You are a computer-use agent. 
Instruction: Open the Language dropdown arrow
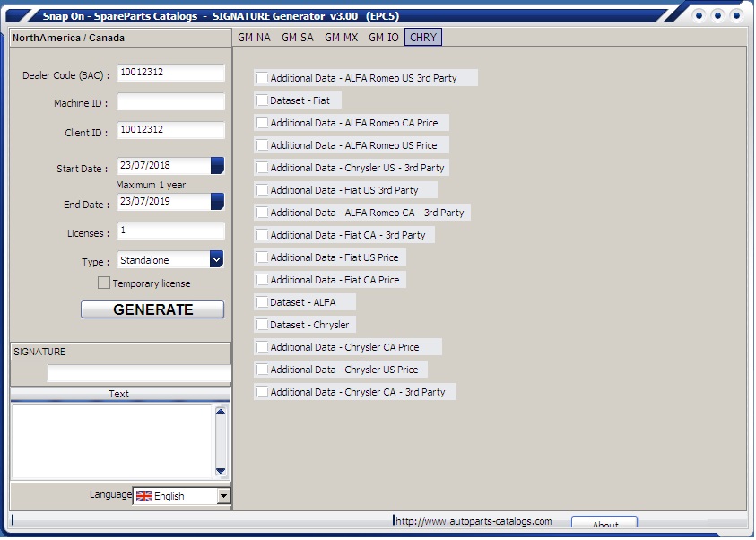click(x=223, y=496)
